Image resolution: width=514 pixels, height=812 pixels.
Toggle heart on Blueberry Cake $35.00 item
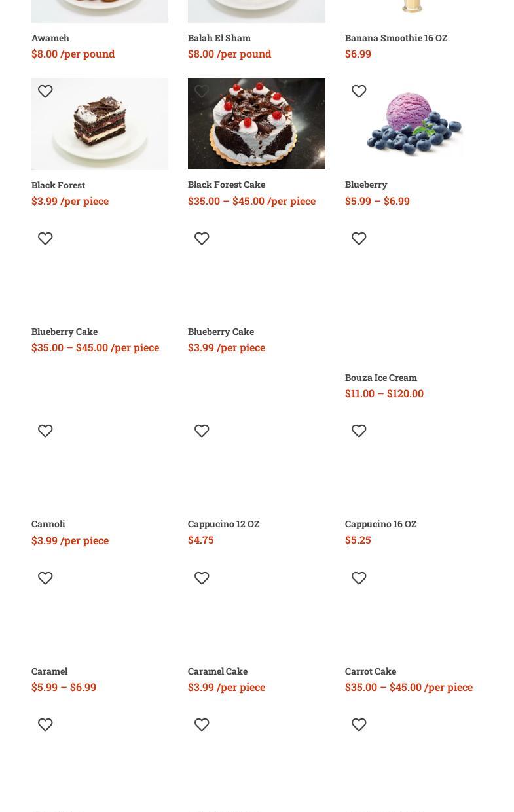click(x=45, y=239)
